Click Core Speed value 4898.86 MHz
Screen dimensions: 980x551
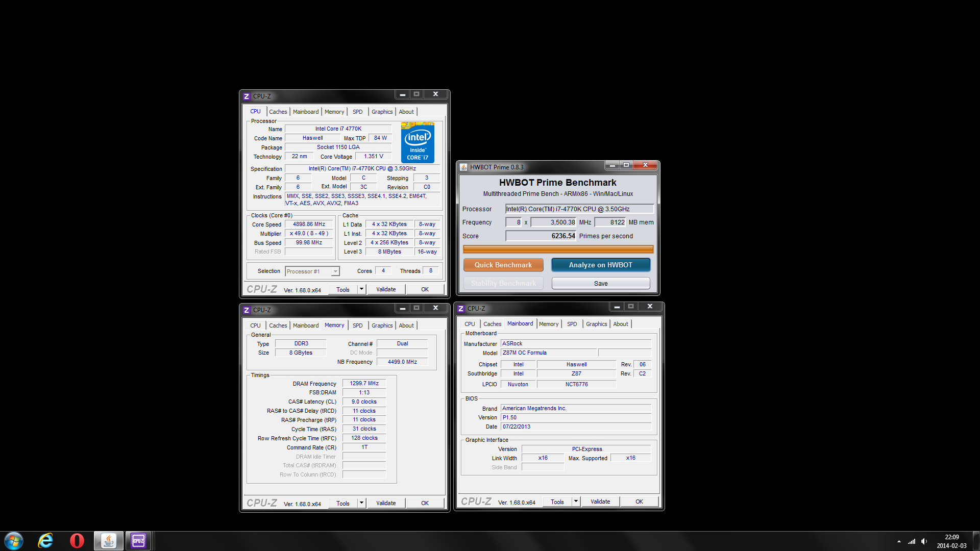tap(309, 224)
